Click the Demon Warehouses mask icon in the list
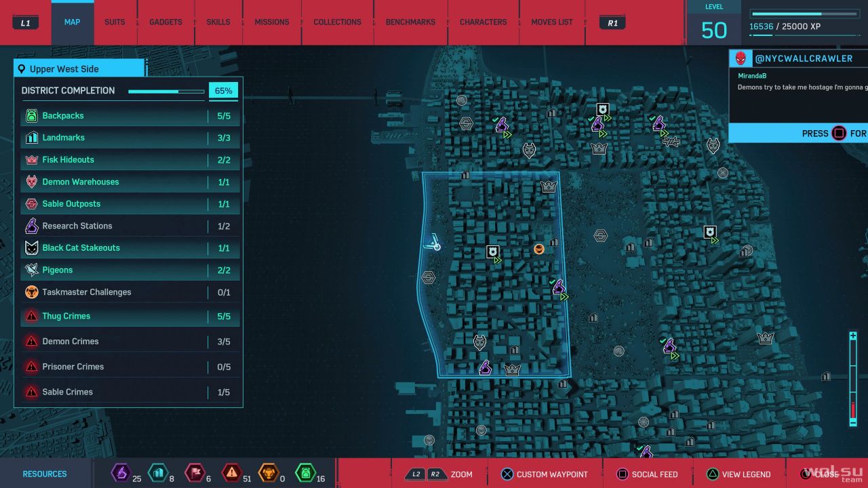Screen dimensions: 868x488 (x=31, y=182)
